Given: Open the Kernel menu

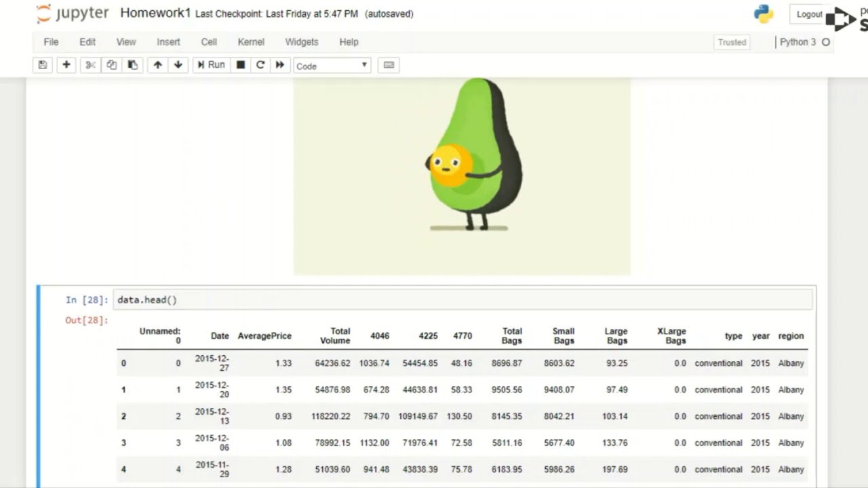Looking at the screenshot, I should [251, 42].
